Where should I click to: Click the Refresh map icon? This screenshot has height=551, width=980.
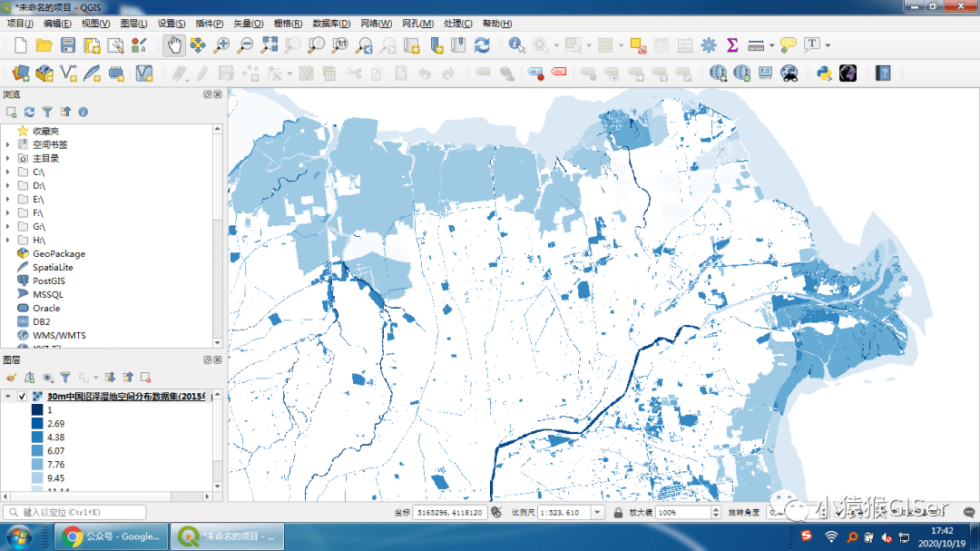click(482, 44)
